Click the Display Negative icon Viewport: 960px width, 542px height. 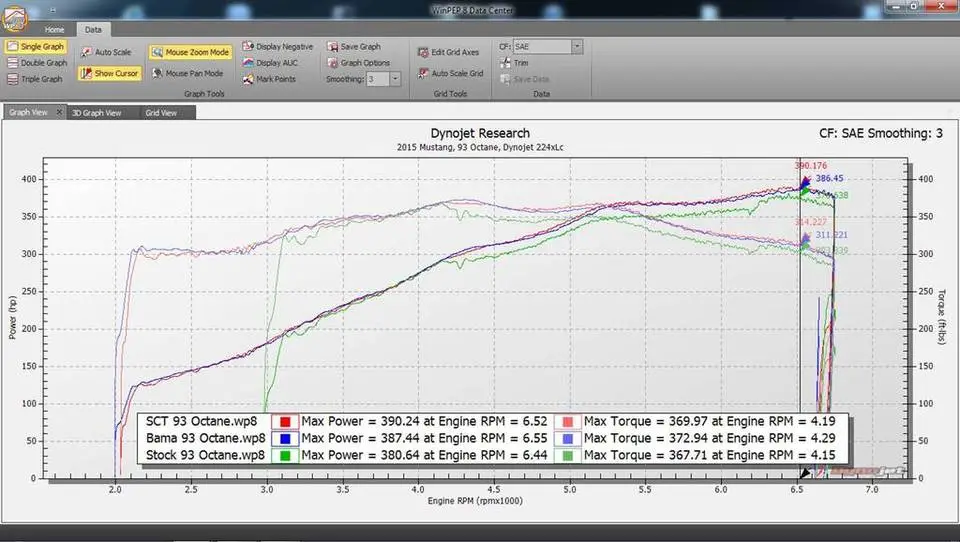click(x=247, y=47)
